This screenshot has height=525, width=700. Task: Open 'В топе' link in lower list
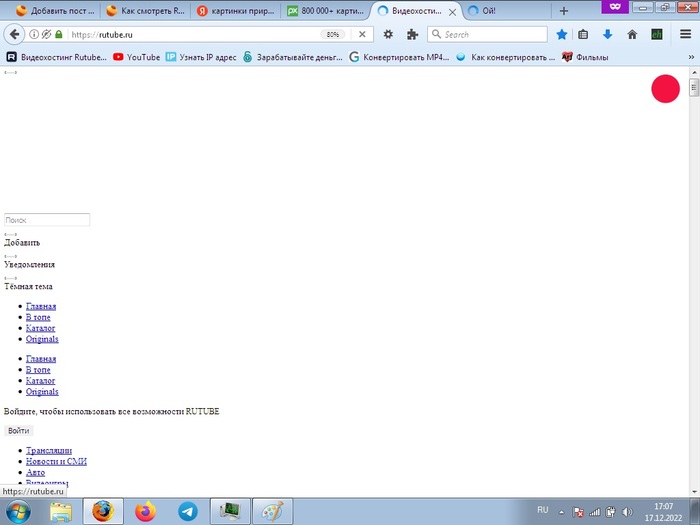click(38, 370)
